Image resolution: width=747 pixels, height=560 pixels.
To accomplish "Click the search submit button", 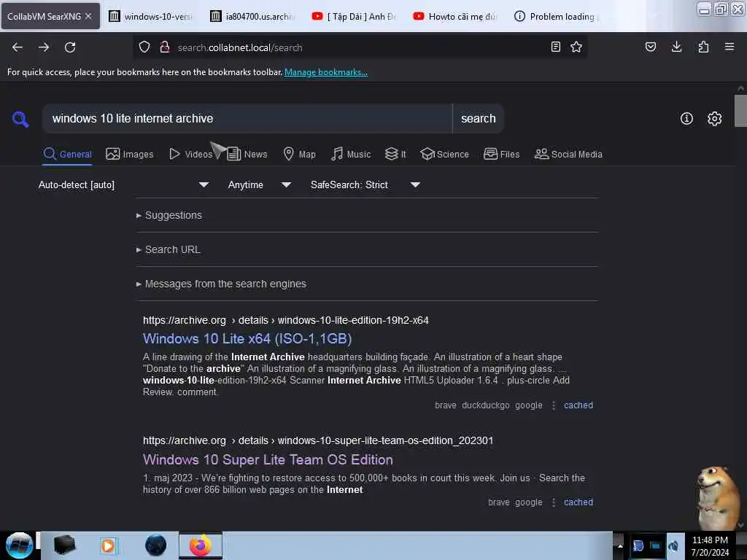I will click(479, 119).
